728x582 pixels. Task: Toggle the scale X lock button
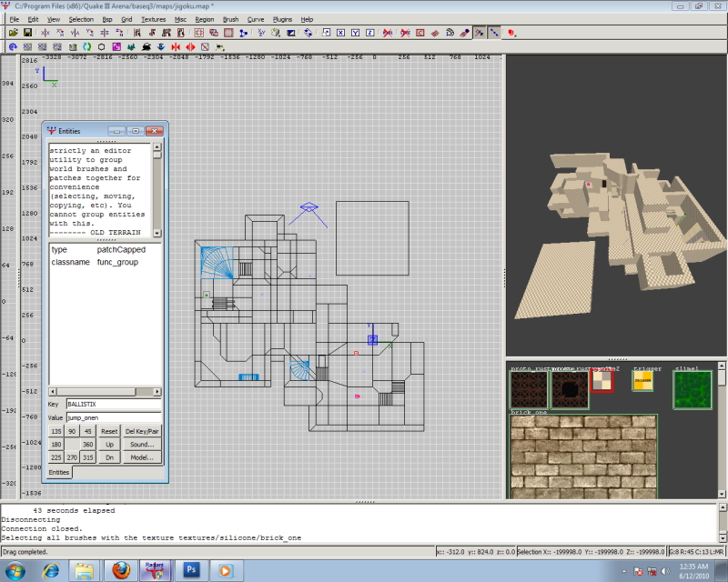340,33
